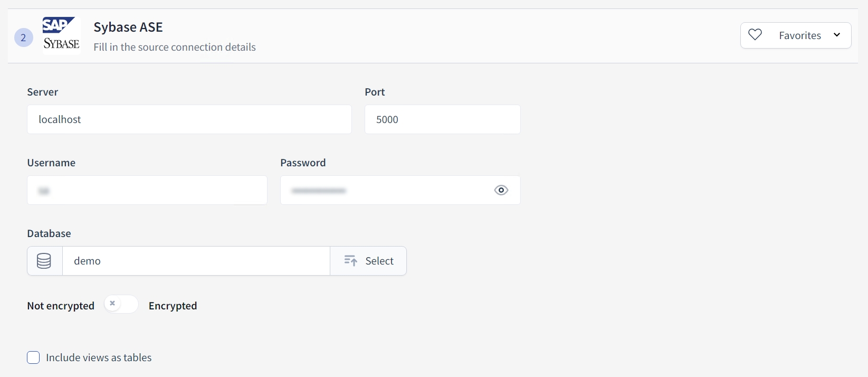
Task: Click the database cylinder icon
Action: coord(44,261)
